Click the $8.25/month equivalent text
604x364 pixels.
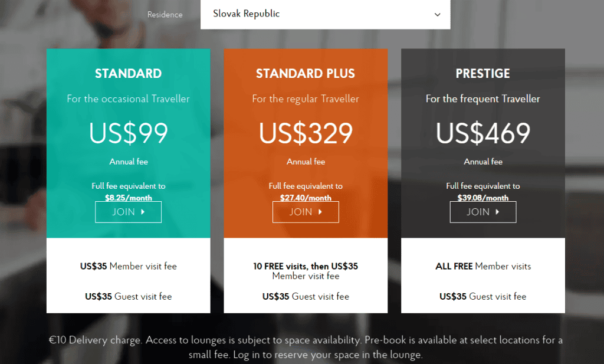(x=128, y=198)
